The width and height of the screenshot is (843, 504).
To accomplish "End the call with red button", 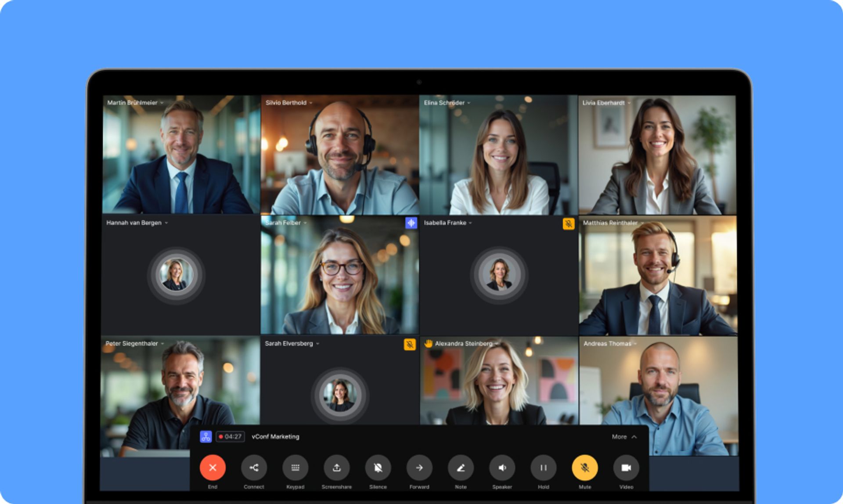I will coord(213,468).
